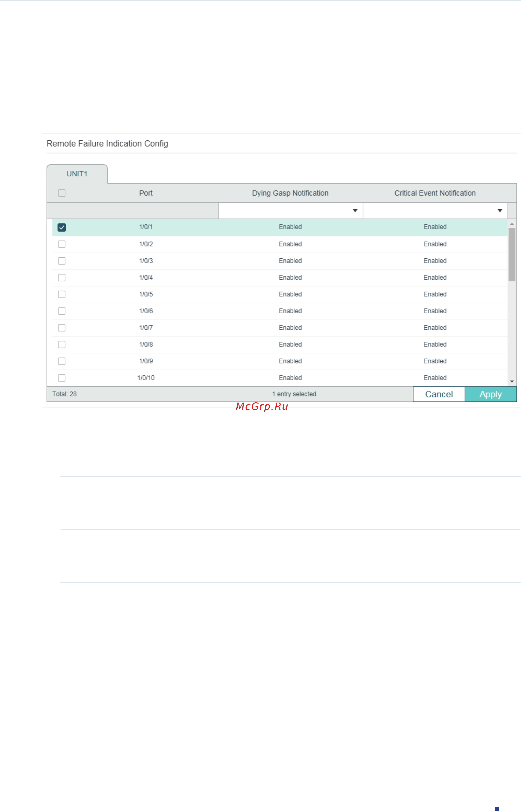Click the Dying Gasp Notification column header
This screenshot has width=521, height=812.
(x=290, y=193)
